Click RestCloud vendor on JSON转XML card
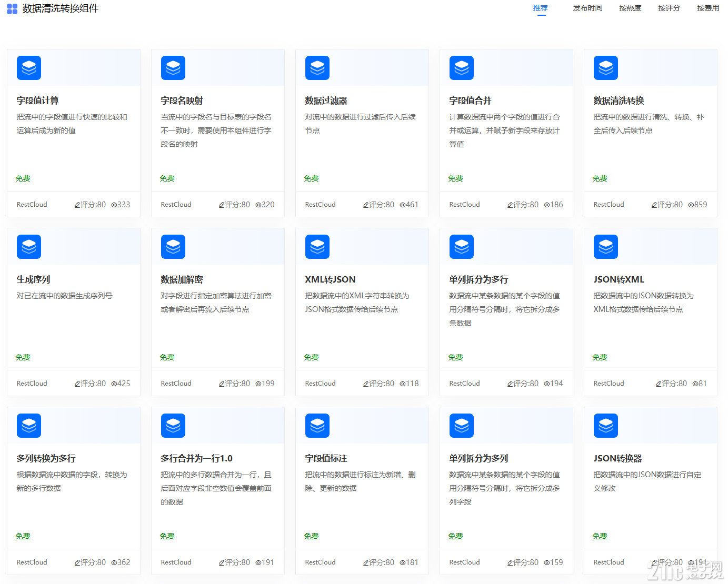728x584 pixels. pyautogui.click(x=609, y=384)
